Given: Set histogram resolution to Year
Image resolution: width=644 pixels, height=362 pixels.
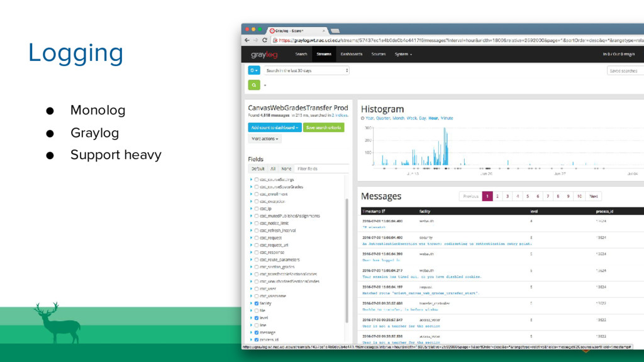Looking at the screenshot, I should [370, 118].
